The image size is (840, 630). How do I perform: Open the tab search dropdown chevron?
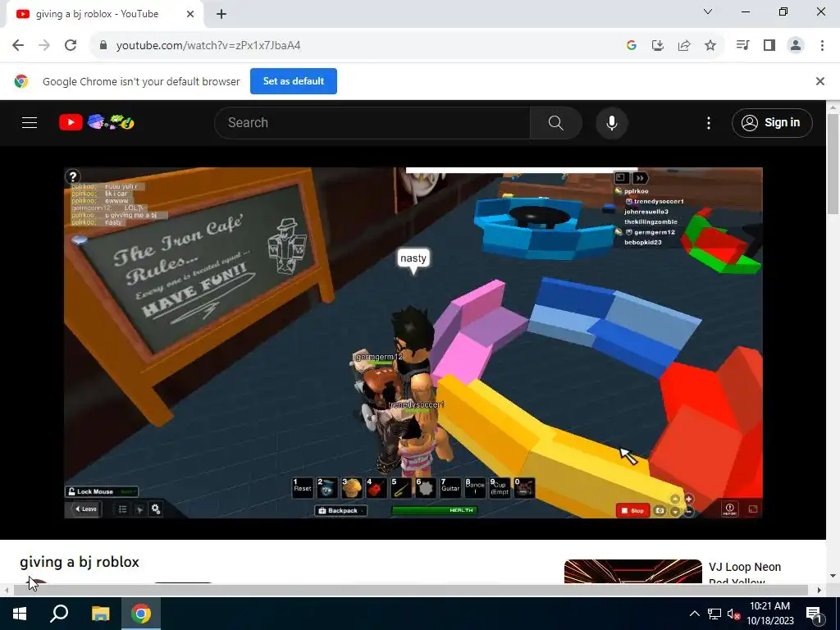tap(708, 11)
